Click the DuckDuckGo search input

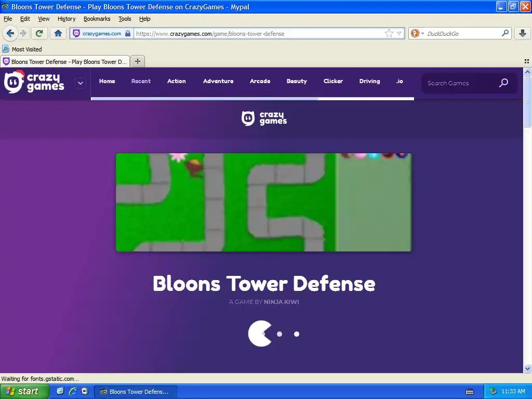pos(462,33)
